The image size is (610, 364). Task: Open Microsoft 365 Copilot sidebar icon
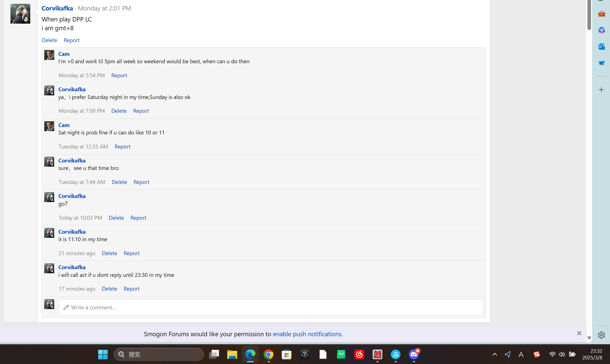[x=601, y=30]
